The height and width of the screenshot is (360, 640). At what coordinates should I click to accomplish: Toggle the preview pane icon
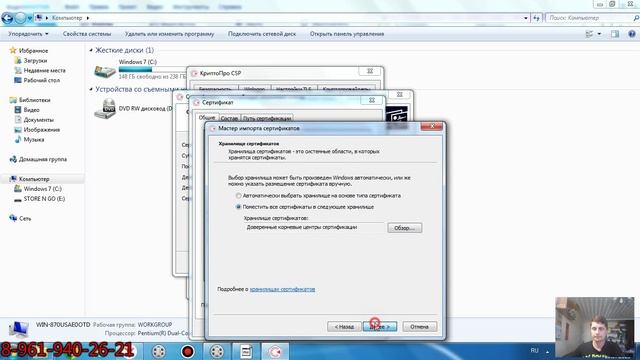(615, 34)
